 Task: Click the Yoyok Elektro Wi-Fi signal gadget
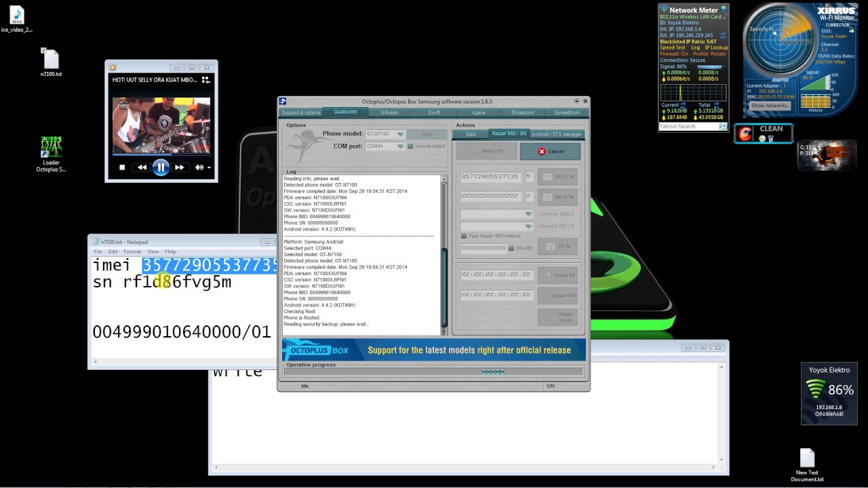tap(829, 393)
